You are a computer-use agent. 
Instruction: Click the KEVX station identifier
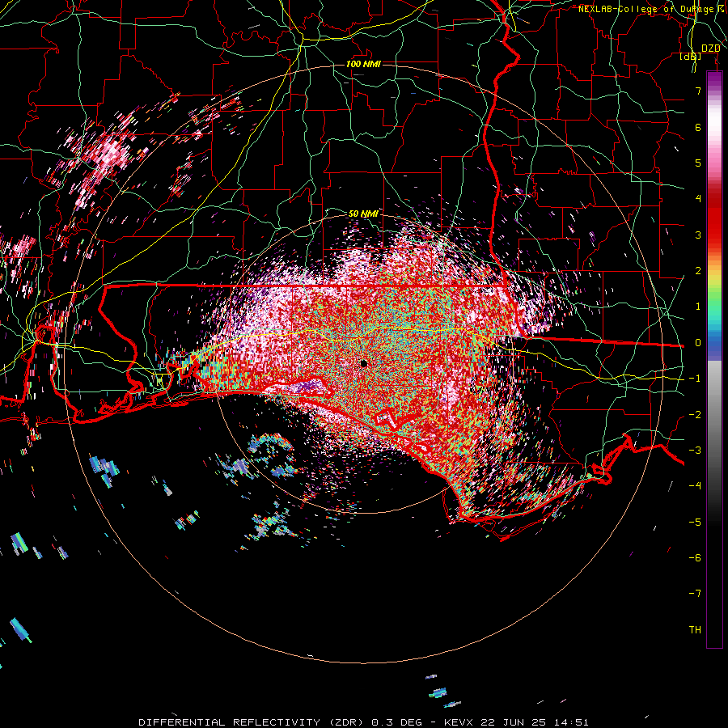pyautogui.click(x=459, y=722)
